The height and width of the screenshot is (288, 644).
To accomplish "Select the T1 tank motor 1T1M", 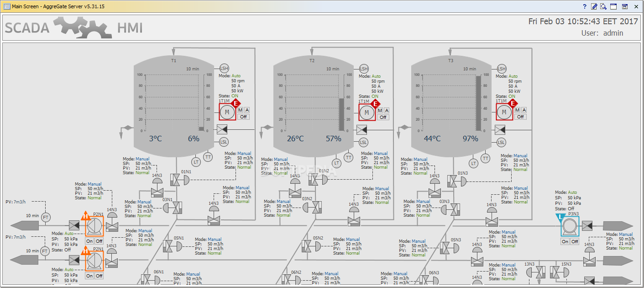I will 227,112.
